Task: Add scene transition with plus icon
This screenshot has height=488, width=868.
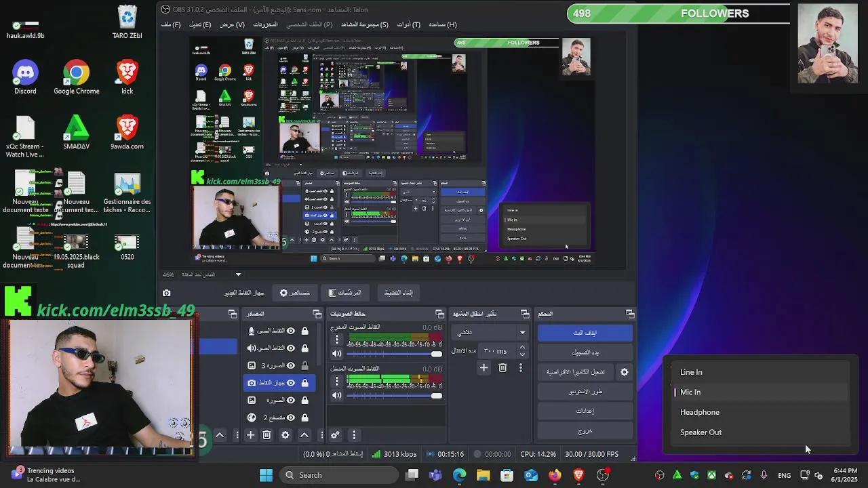Action: [484, 367]
